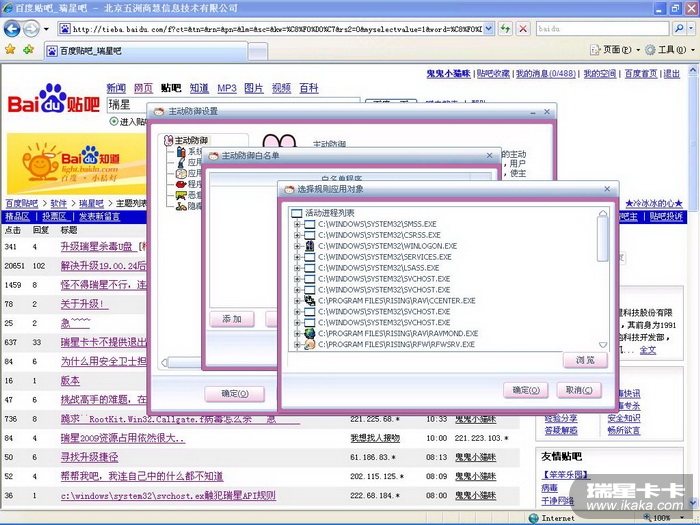700x525 pixels.
Task: Open Favorites Center with yellow star icon
Action: point(10,49)
